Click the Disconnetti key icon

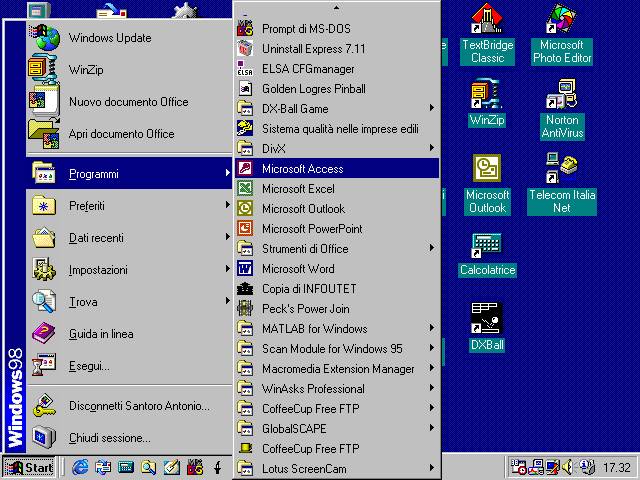(44, 405)
